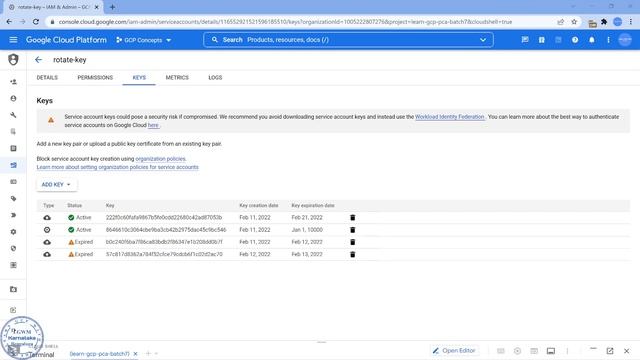Select the Feb 21, 2022 expiration date cell
Image resolution: width=640 pixels, height=360 pixels.
[x=307, y=218]
